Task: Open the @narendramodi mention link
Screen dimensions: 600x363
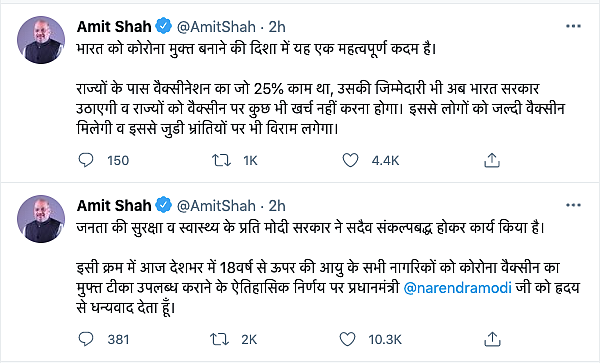Action: (458, 288)
